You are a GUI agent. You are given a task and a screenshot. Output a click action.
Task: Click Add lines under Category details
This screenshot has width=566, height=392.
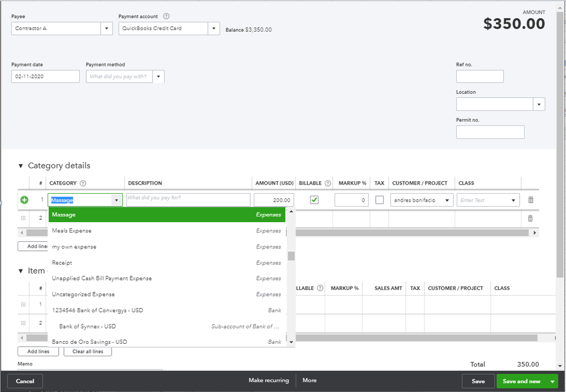[x=33, y=246]
